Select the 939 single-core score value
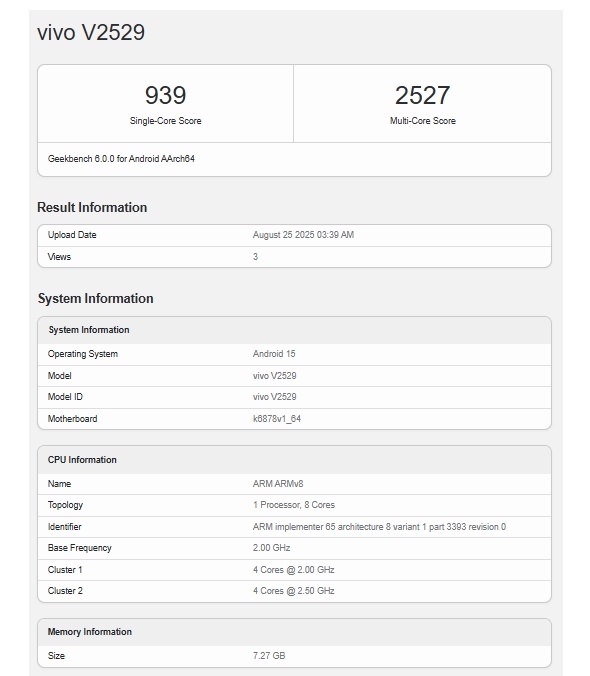Viewport: 590px width, 676px height. pos(165,95)
